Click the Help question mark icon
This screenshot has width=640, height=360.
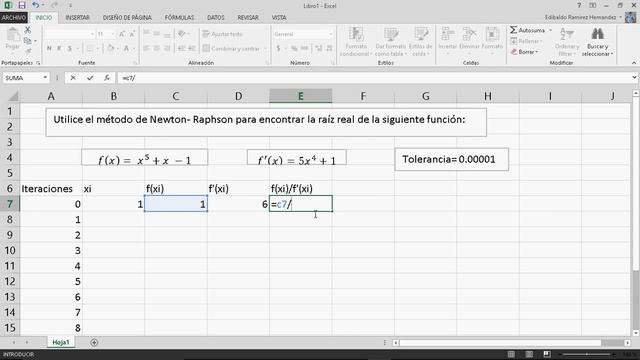point(579,5)
